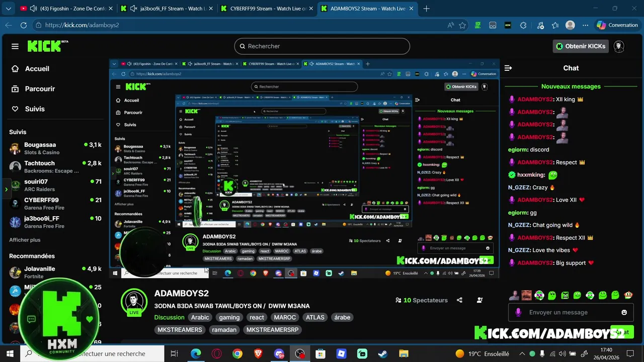
Task: Open Edge Settings and more menu
Action: [585, 25]
